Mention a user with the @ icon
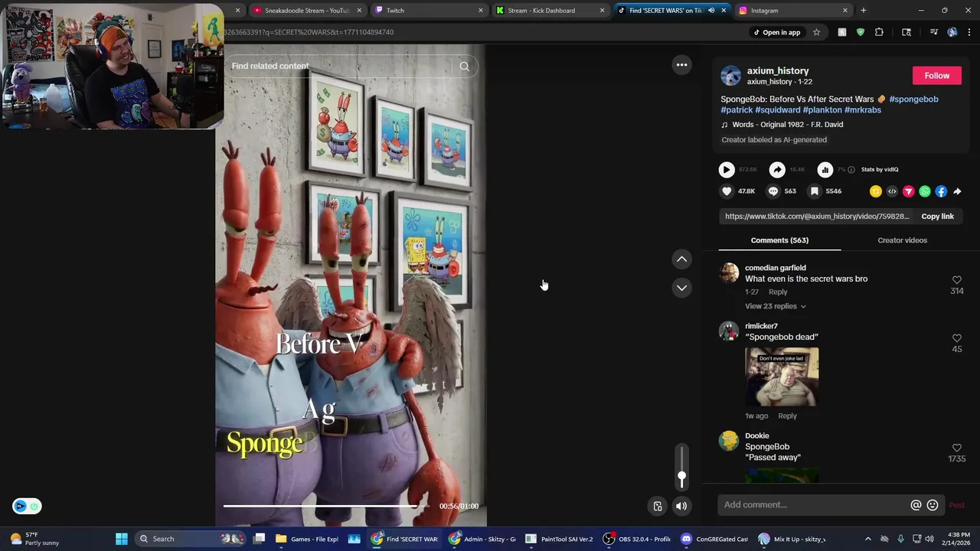The height and width of the screenshot is (551, 980). pos(916,505)
